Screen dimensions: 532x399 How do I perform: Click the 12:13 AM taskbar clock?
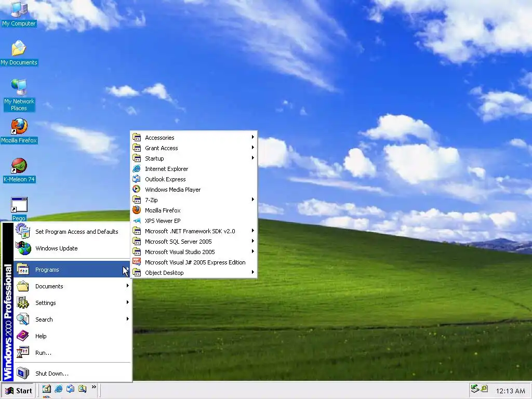(510, 391)
